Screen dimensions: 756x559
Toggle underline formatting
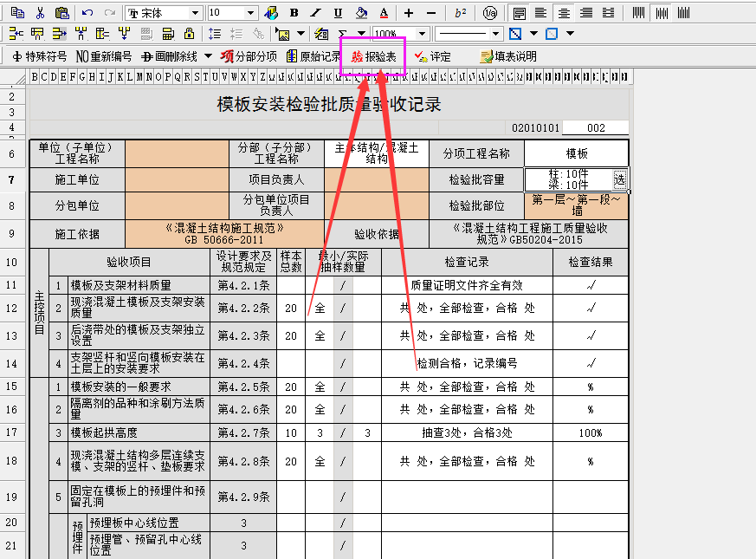point(338,13)
